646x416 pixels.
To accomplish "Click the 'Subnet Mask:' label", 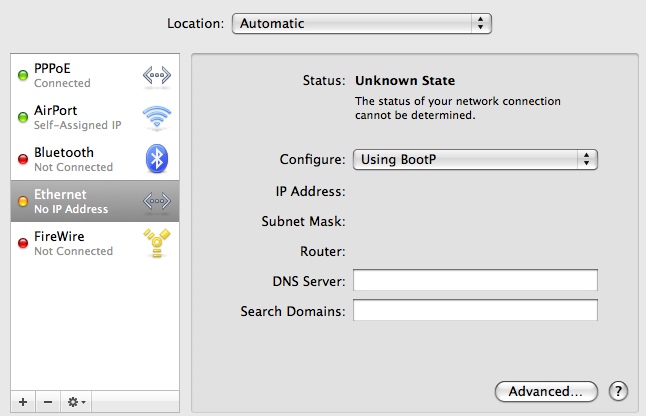I will [303, 222].
